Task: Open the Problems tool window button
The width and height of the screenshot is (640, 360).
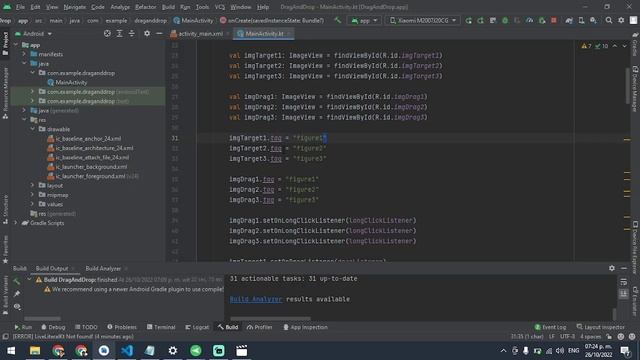Action: tap(122, 327)
